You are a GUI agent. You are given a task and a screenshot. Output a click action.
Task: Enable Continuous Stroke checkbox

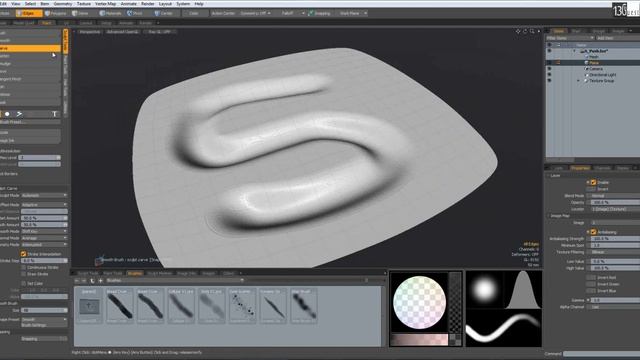pyautogui.click(x=23, y=267)
